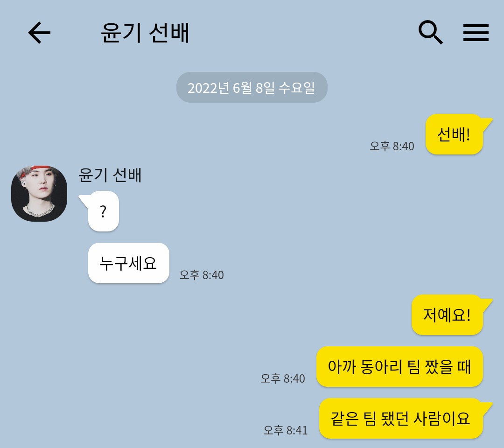Click timestamp beside 아까 동아리 팀 짰을 때
This screenshot has height=448, width=504.
click(x=282, y=378)
